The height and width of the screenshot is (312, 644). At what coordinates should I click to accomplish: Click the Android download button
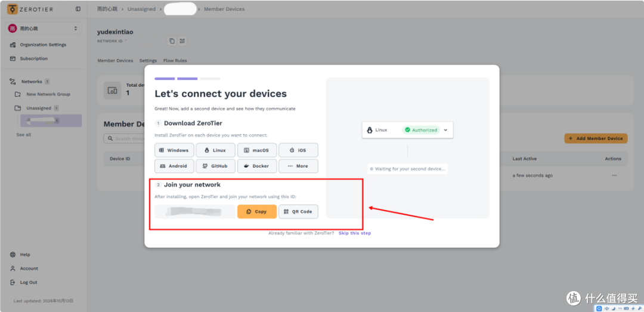(174, 166)
